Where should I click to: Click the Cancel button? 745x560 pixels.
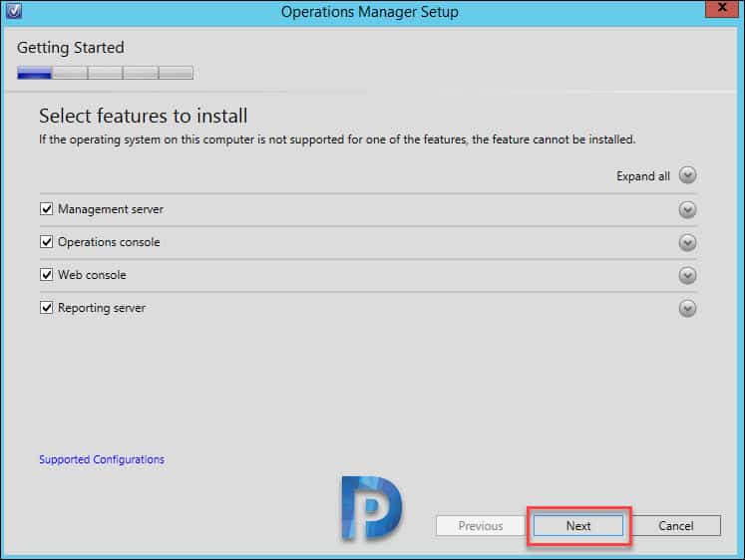click(x=675, y=526)
